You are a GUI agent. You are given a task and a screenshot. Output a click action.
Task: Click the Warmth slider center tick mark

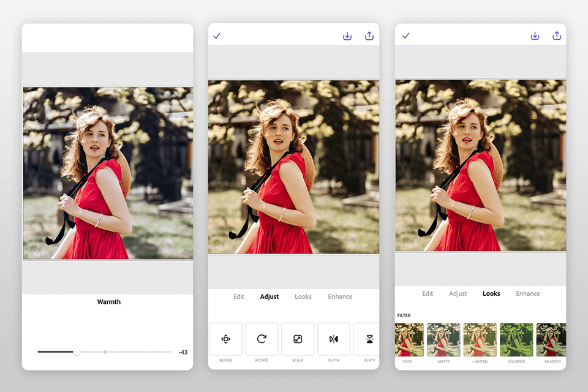[105, 352]
